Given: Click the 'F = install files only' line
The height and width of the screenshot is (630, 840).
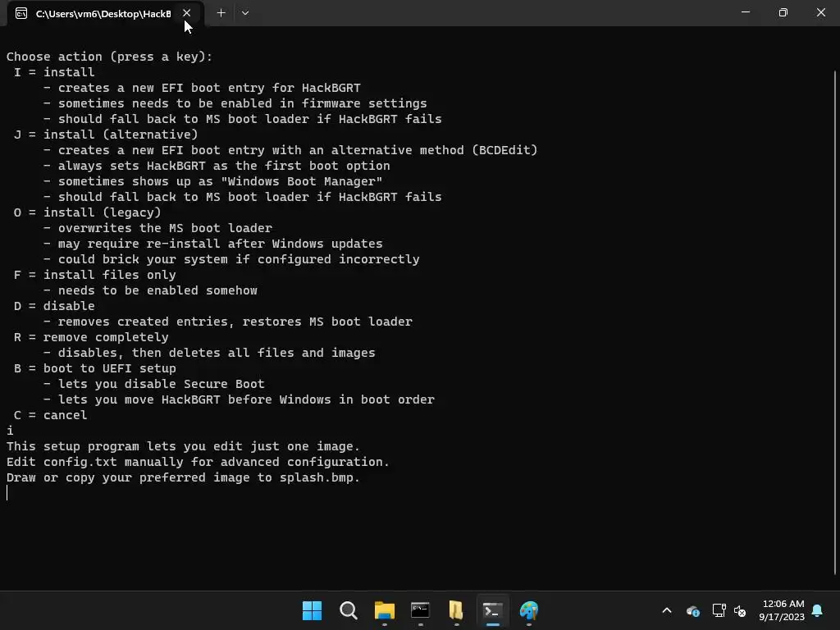Looking at the screenshot, I should click(x=95, y=275).
